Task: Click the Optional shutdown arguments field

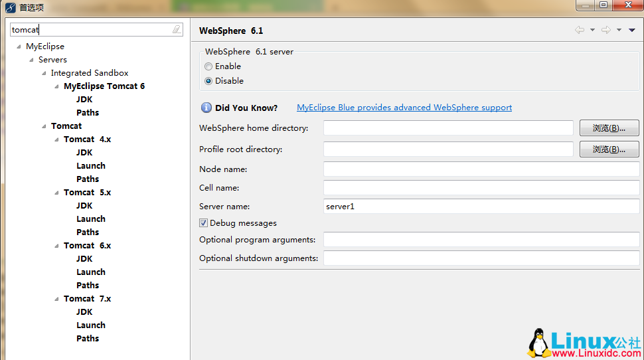Action: (481, 258)
